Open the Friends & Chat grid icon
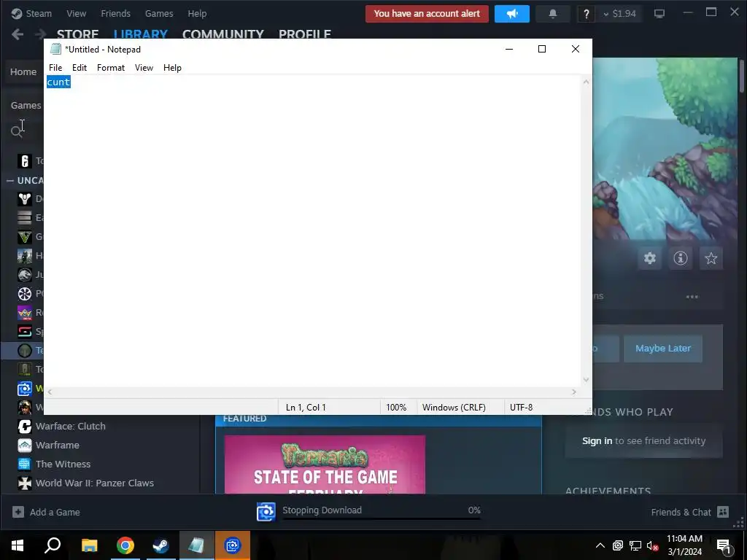The height and width of the screenshot is (560, 747). tap(723, 512)
